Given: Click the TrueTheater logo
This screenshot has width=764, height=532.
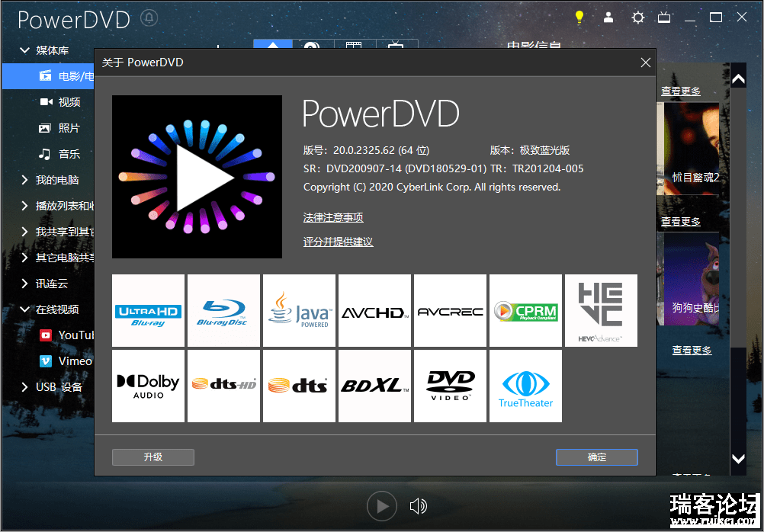Looking at the screenshot, I should (x=526, y=386).
